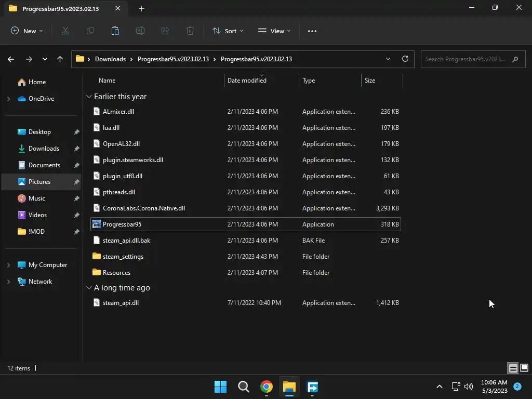Open Google Chrome from taskbar
This screenshot has width=532, height=399.
(x=267, y=387)
